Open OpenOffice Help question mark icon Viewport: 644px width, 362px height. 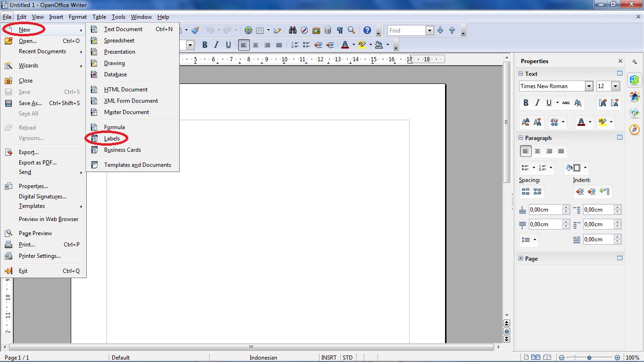point(367,30)
